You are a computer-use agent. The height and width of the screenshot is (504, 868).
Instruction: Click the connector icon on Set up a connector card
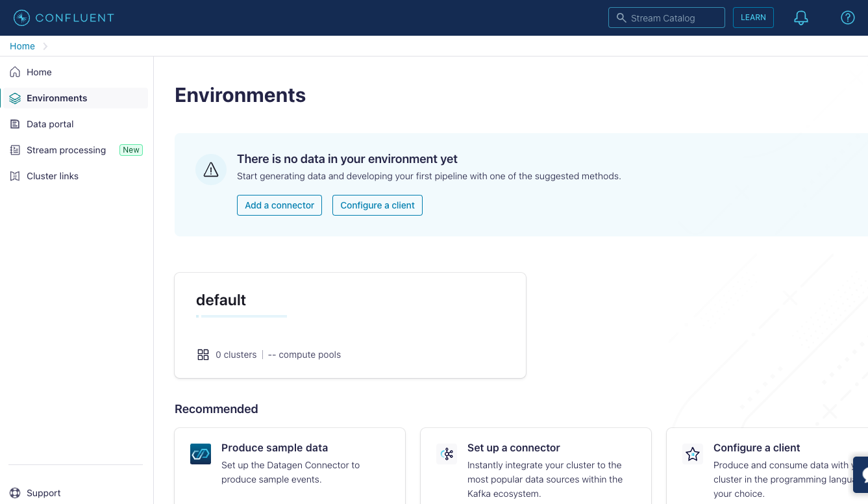click(x=446, y=454)
